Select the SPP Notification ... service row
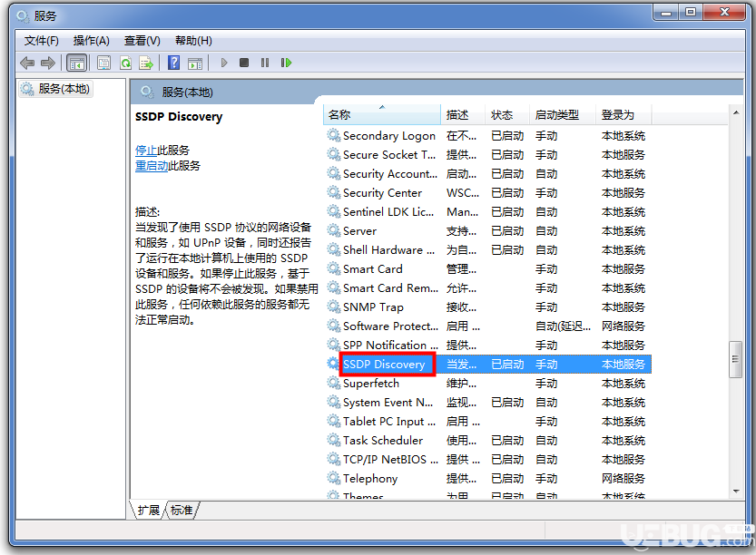Image resolution: width=756 pixels, height=555 pixels. click(487, 345)
